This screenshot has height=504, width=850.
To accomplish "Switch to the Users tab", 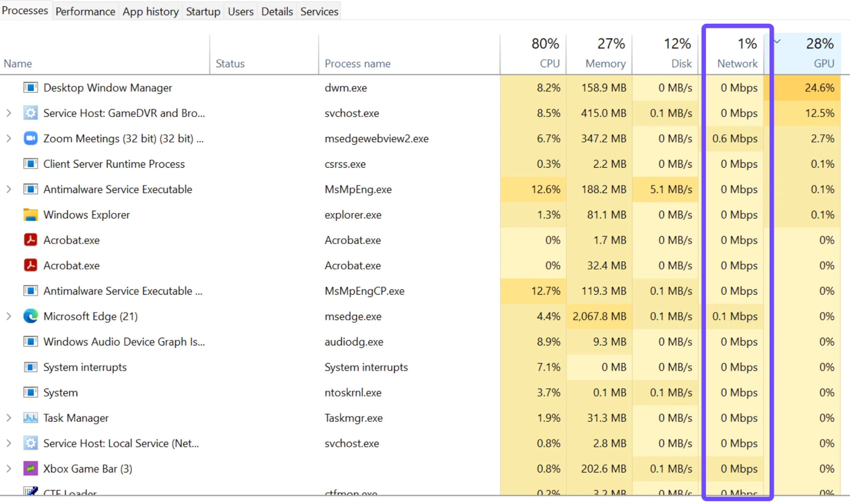I will pos(241,11).
